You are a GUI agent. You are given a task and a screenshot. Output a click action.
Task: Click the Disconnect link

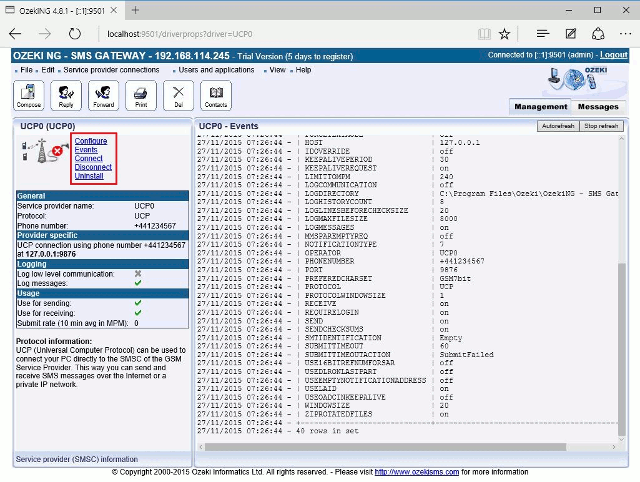(x=93, y=167)
